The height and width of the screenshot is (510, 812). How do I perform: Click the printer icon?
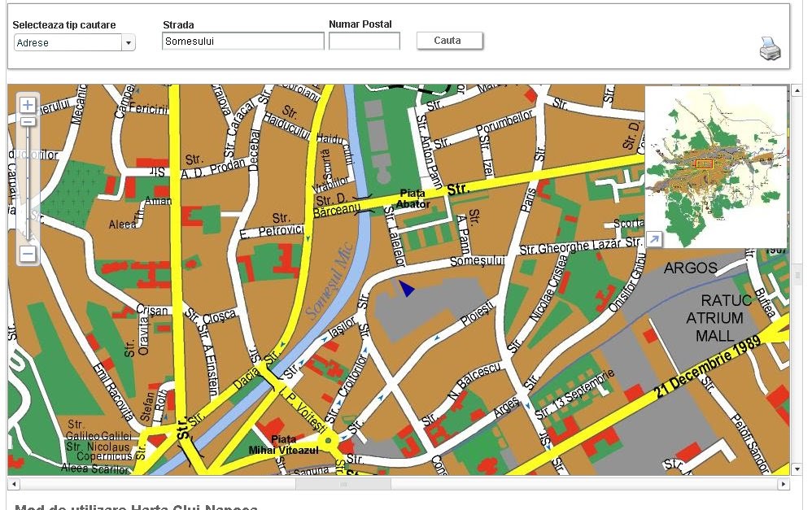click(770, 49)
